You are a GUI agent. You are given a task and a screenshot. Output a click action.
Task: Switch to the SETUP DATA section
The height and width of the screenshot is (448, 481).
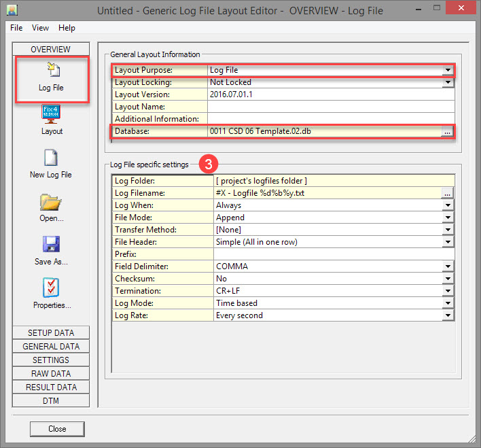(51, 333)
